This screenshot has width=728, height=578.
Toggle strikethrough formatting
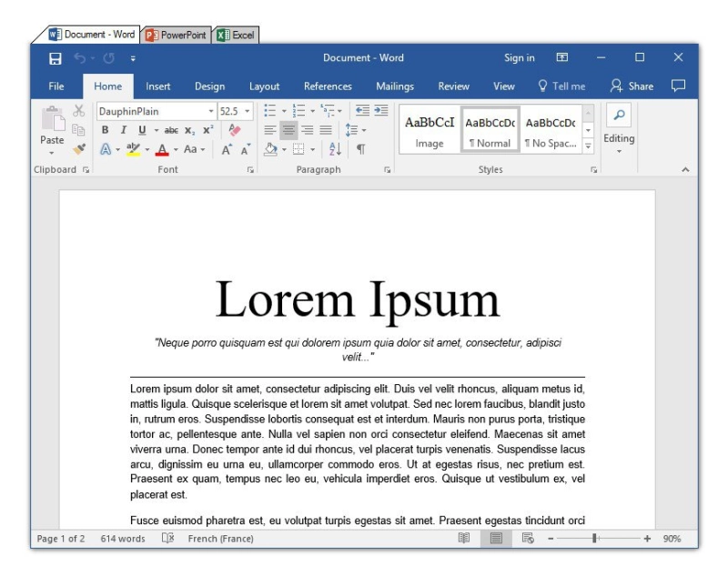click(171, 130)
